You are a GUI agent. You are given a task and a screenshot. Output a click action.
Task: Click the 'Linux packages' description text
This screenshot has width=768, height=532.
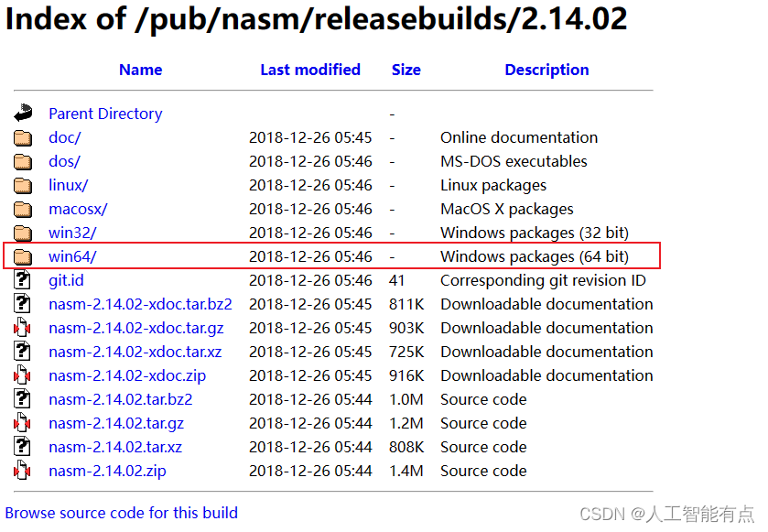point(493,185)
